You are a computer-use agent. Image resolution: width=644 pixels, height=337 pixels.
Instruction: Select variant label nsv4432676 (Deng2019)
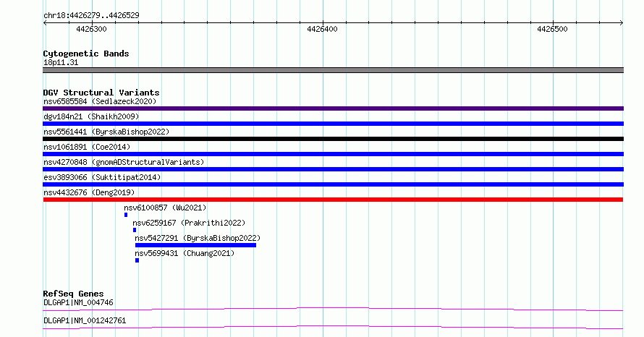click(x=89, y=192)
